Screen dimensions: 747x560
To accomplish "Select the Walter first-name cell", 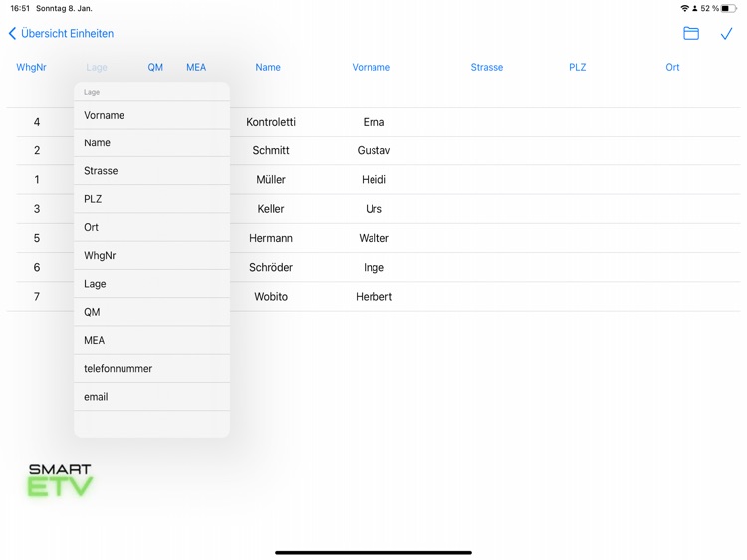I will tap(373, 238).
